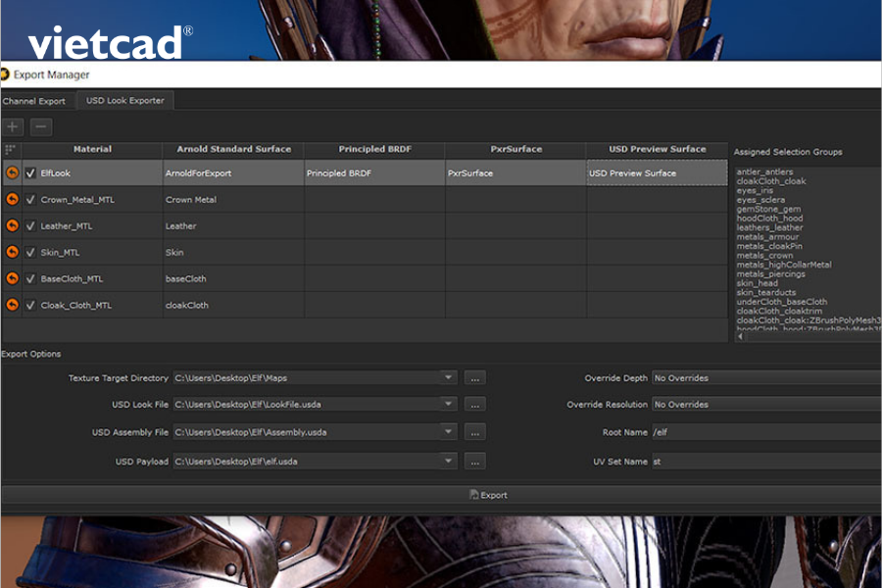Image resolution: width=882 pixels, height=588 pixels.
Task: Disable the Skin_MTL checkbox
Action: coord(30,253)
